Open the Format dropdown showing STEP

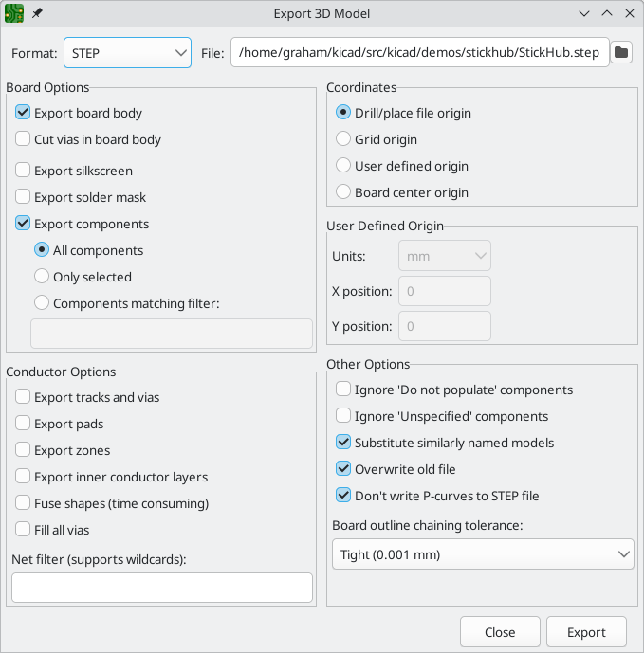[128, 53]
